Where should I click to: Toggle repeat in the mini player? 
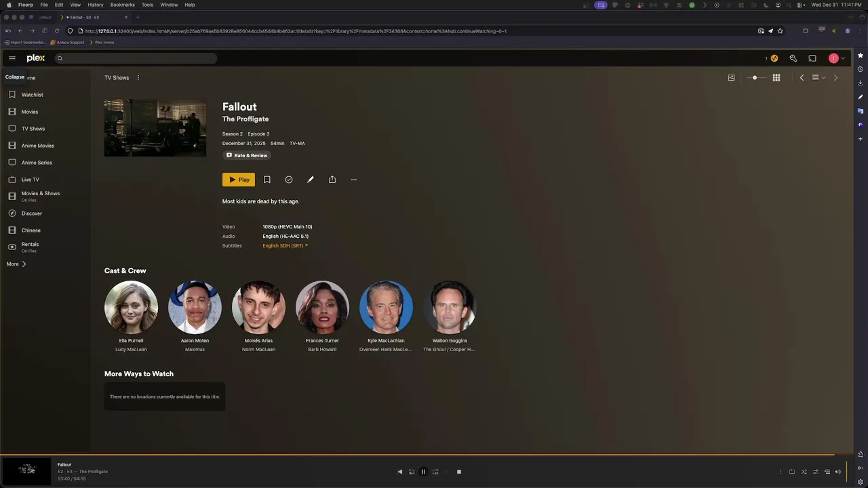[792, 472]
